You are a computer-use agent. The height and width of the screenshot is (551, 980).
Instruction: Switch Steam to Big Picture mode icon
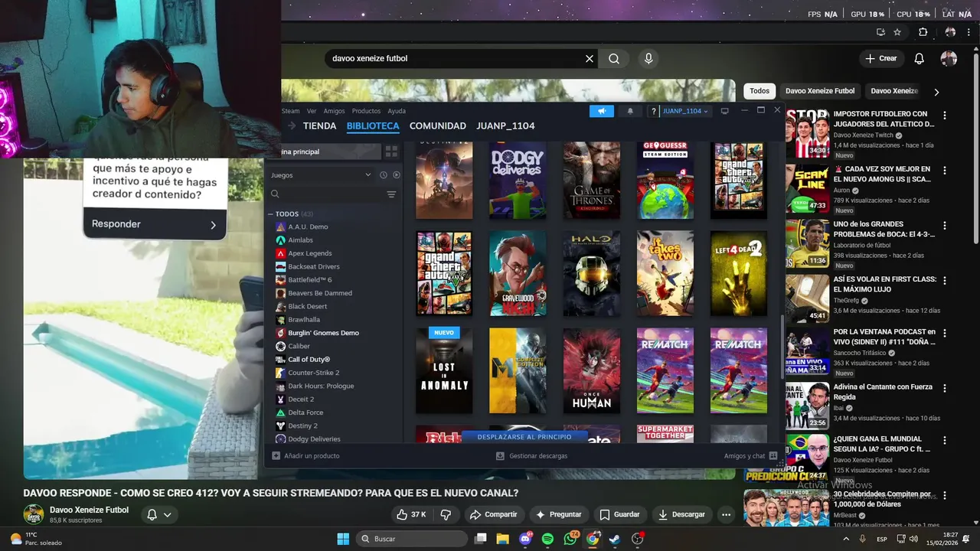click(x=724, y=111)
